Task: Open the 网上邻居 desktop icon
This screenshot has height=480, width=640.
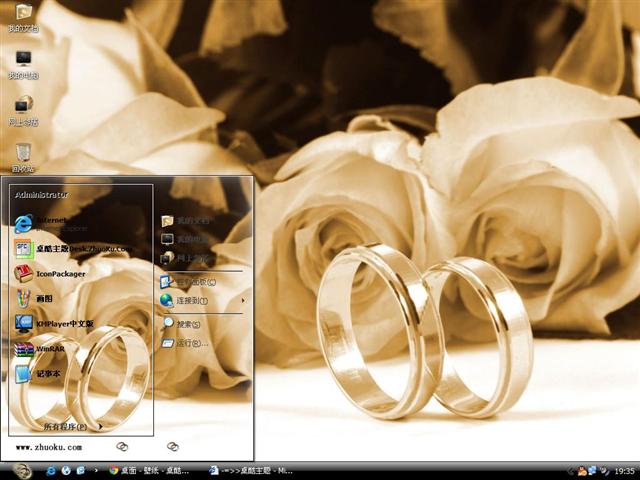Action: (x=23, y=111)
